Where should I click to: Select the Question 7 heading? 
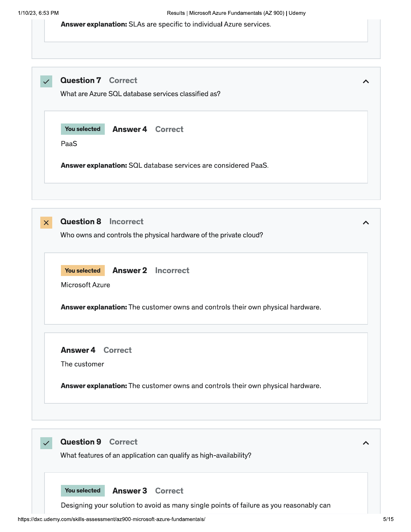coord(81,80)
